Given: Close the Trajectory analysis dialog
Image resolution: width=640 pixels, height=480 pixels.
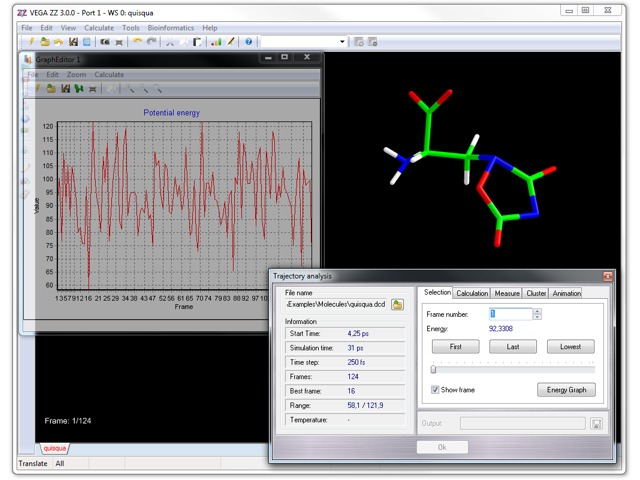Looking at the screenshot, I should coord(607,276).
